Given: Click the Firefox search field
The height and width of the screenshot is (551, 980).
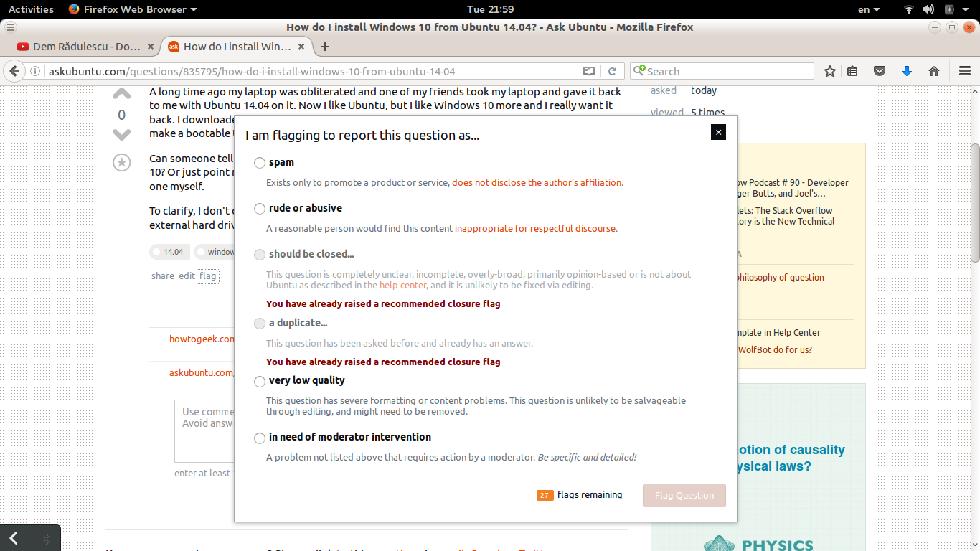Looking at the screenshot, I should (x=722, y=71).
